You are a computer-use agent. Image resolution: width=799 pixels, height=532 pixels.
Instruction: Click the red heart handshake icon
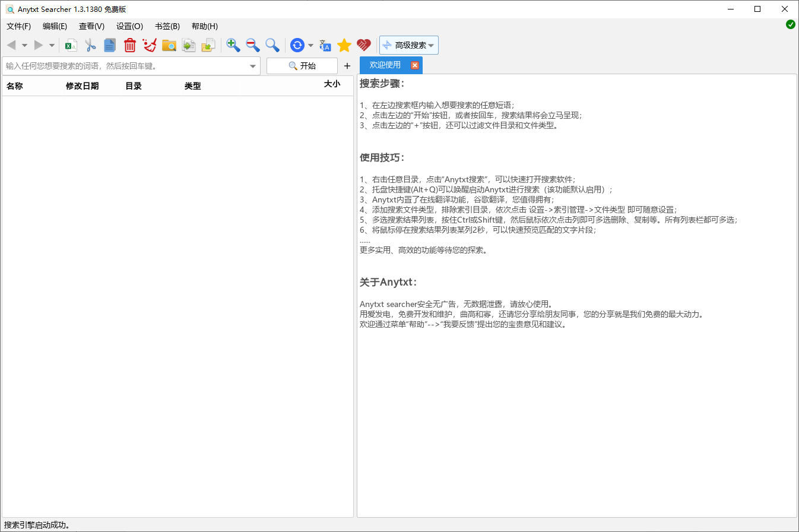tap(364, 45)
